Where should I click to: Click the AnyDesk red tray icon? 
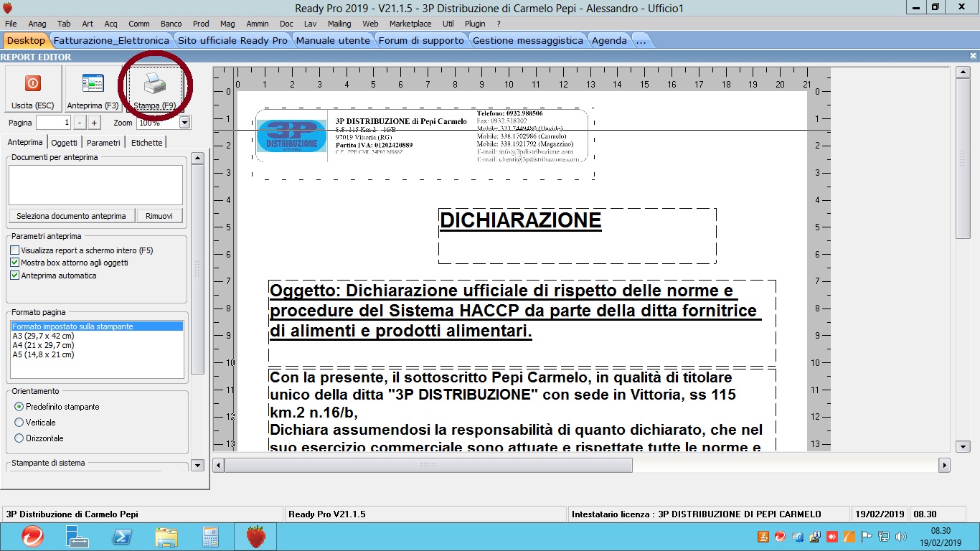(x=832, y=537)
